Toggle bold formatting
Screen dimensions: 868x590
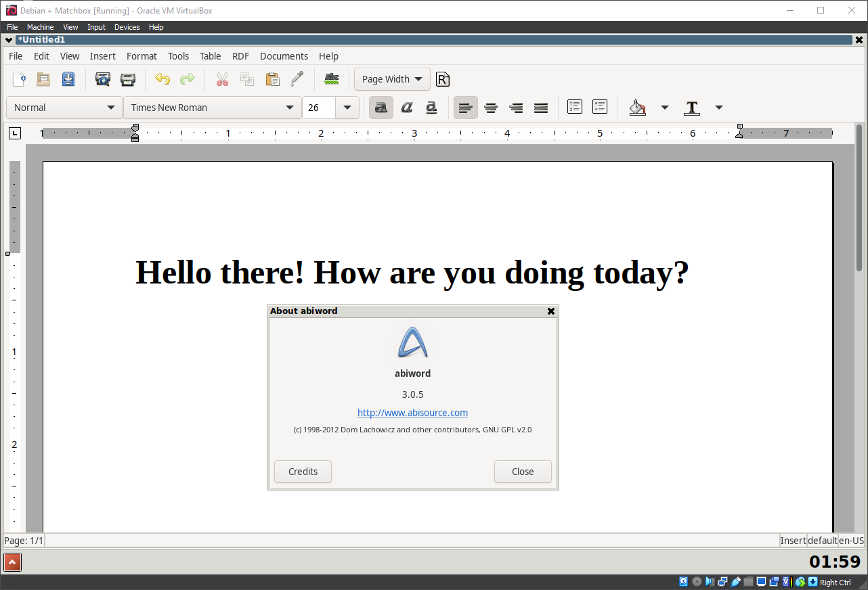tap(380, 107)
